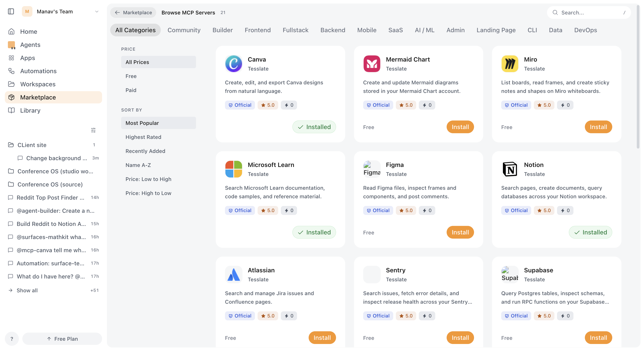
Task: Select the Paid price filter
Action: click(x=159, y=90)
